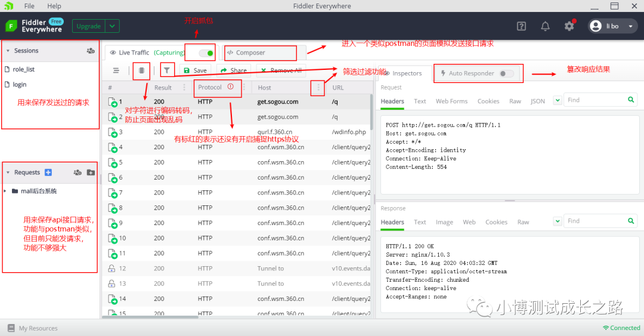Open the Inspectors tab

tap(407, 73)
